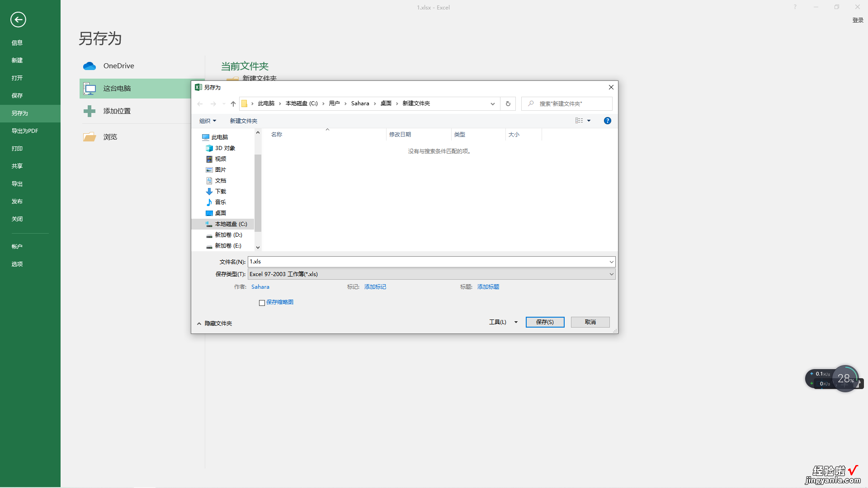Click 添加标记 tag link

[x=375, y=287]
